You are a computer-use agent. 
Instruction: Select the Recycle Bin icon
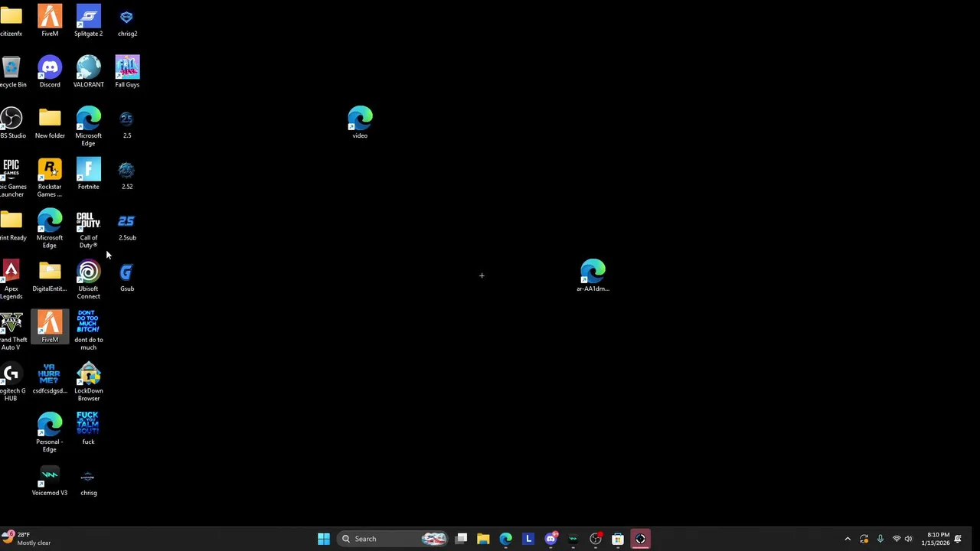(x=11, y=72)
